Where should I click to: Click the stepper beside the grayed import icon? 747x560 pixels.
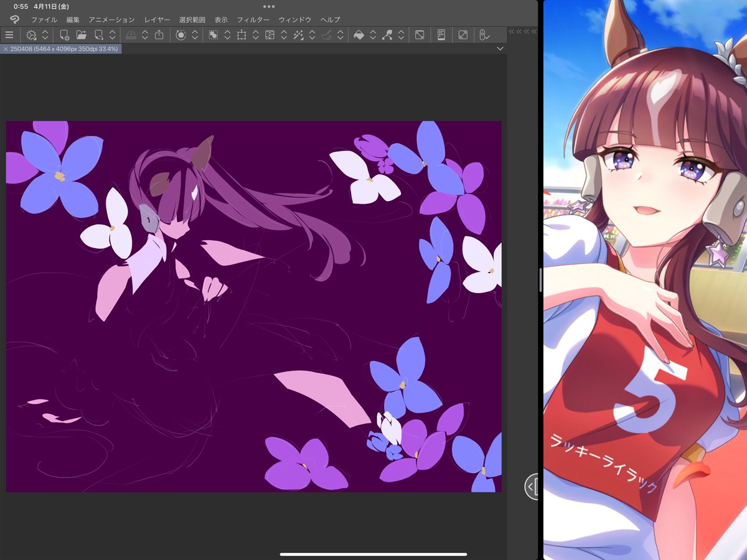(145, 35)
